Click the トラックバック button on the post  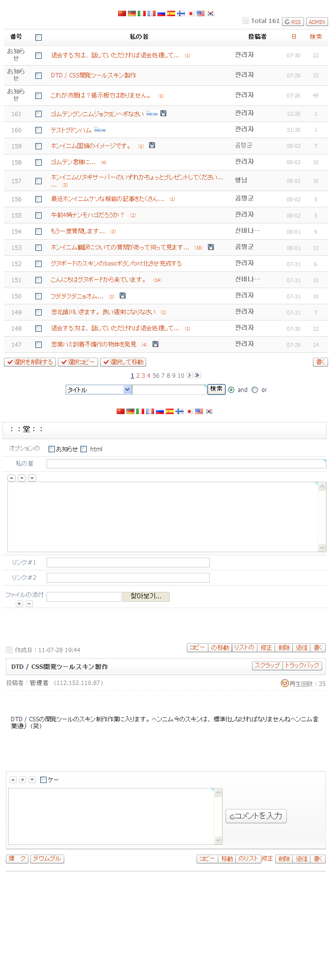[x=302, y=665]
